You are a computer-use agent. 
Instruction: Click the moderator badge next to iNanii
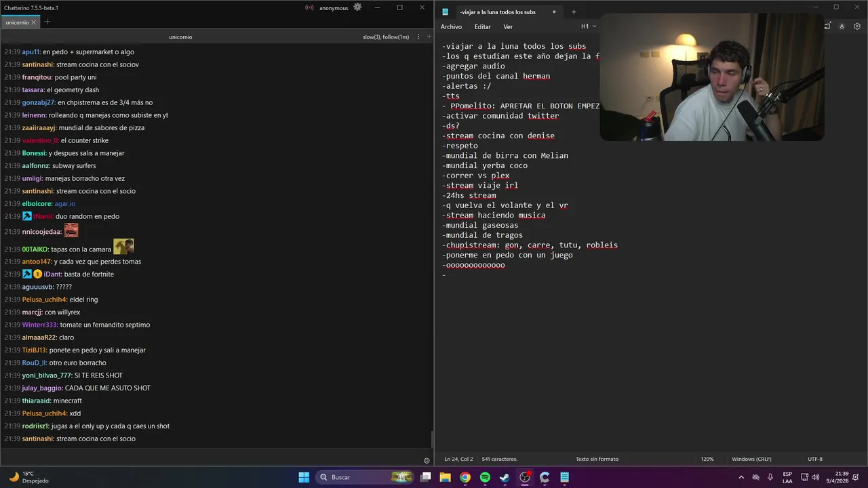(x=27, y=216)
